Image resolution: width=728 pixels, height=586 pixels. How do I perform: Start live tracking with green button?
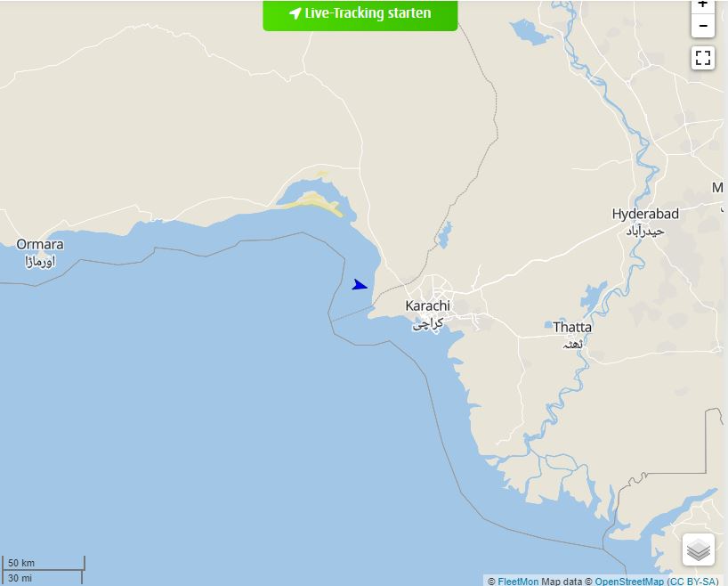[360, 15]
